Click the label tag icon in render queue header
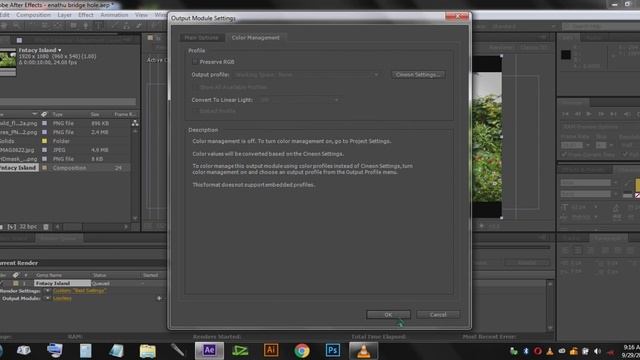Image resolution: width=640 pixels, height=360 pixels. (x=16, y=275)
